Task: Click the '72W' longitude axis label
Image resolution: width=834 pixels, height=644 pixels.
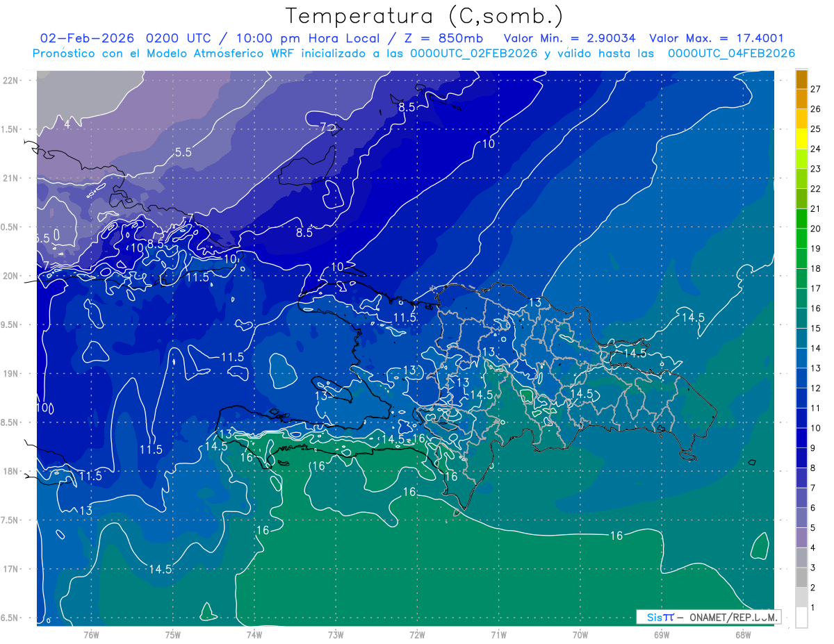Action: click(x=417, y=635)
